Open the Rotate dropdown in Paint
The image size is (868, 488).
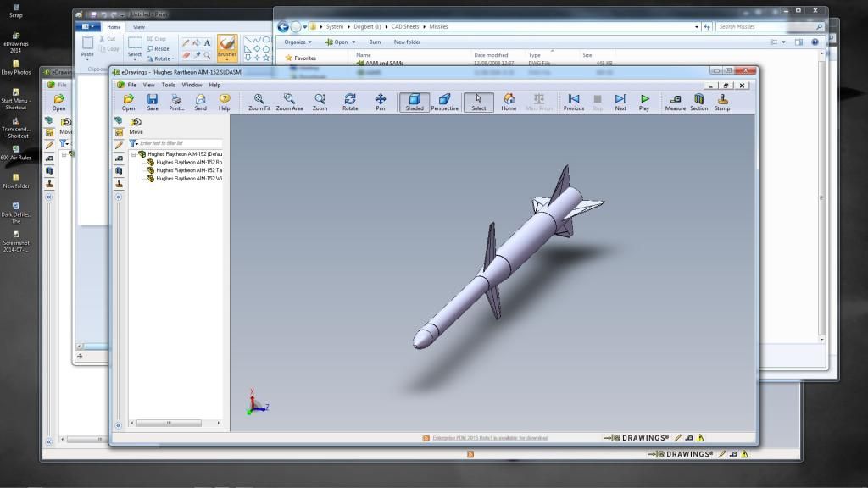pos(160,58)
